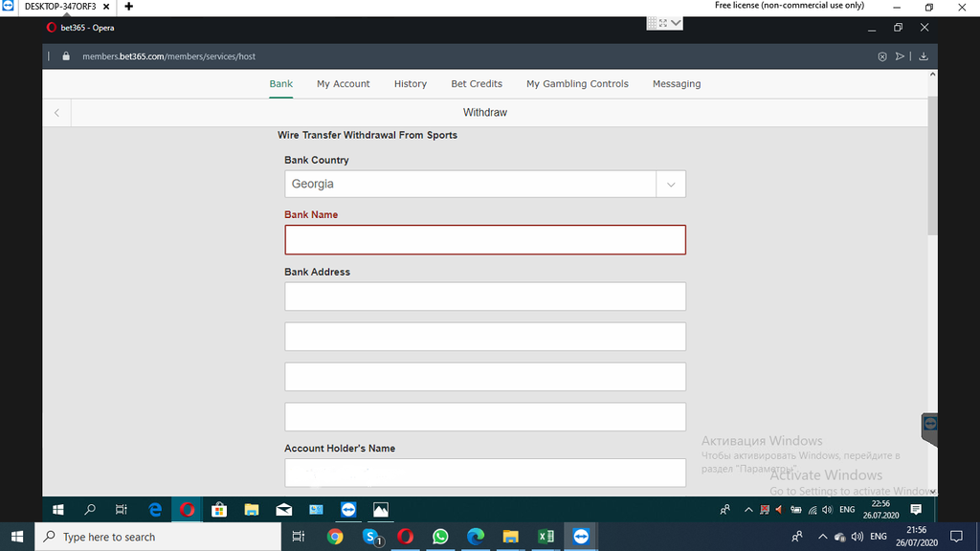Viewport: 980px width, 551px height.
Task: Open remote notification center icon
Action: 916,510
